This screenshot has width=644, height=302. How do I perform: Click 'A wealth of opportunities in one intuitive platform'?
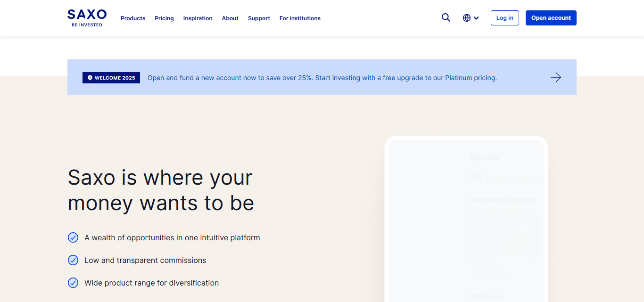tap(172, 237)
